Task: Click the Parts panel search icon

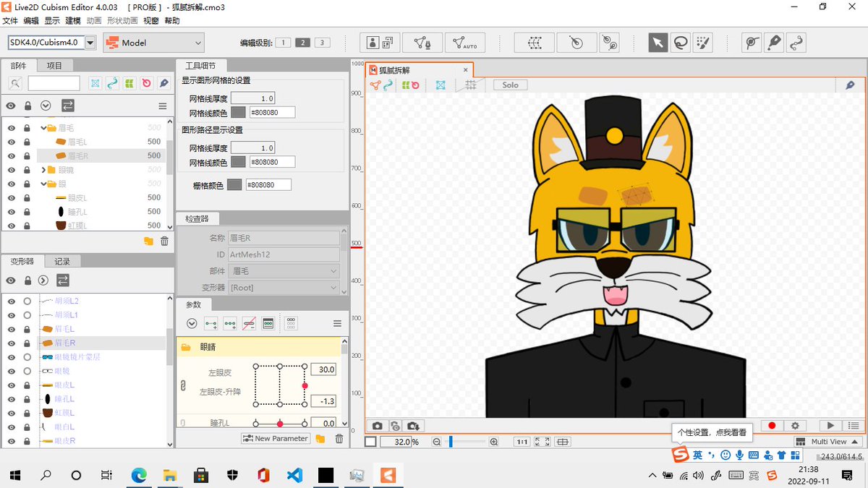Action: point(16,84)
